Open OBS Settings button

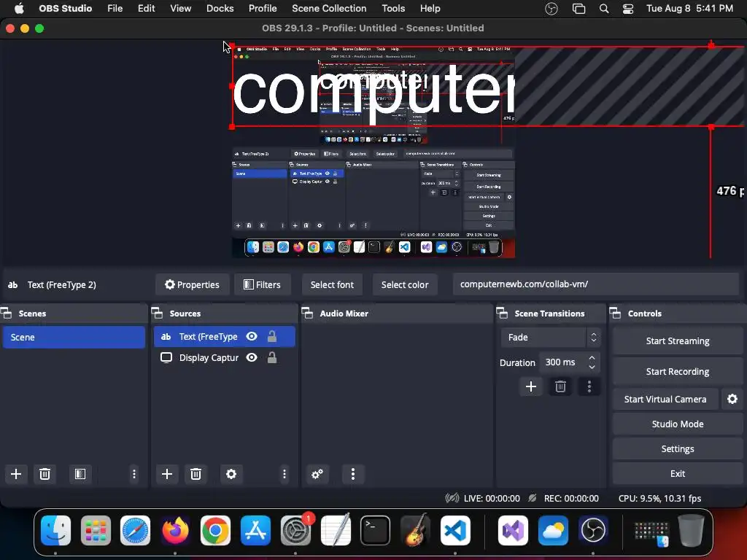[678, 448]
